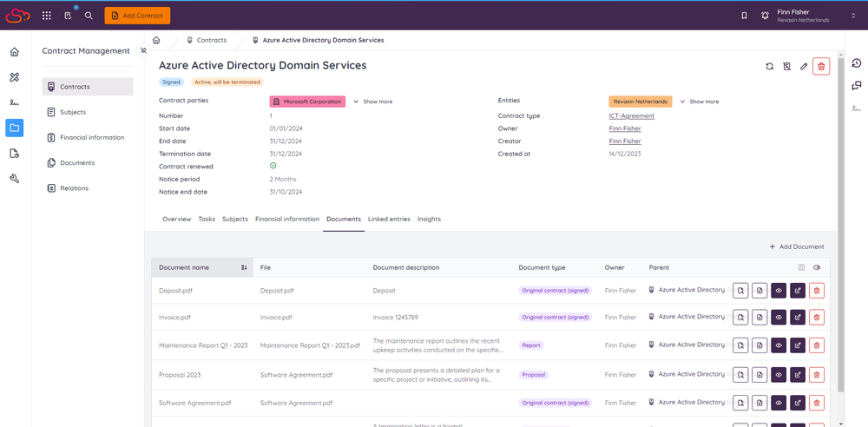Download the Software Agreement.pdf row file
This screenshot has height=427, width=868.
coord(759,403)
